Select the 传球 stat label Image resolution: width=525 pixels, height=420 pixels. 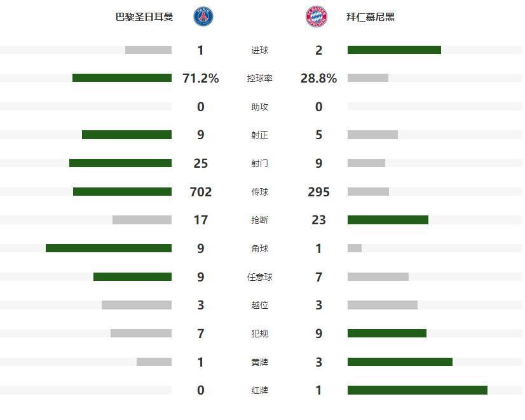pyautogui.click(x=259, y=192)
